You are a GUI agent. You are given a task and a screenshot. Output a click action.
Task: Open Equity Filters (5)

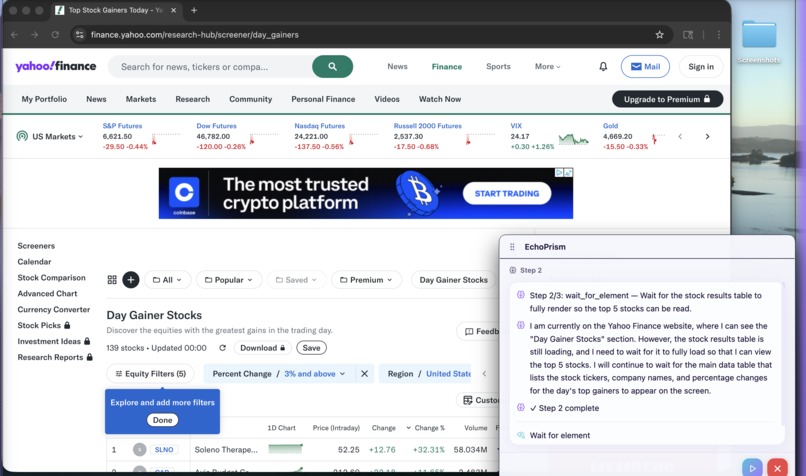tap(150, 374)
